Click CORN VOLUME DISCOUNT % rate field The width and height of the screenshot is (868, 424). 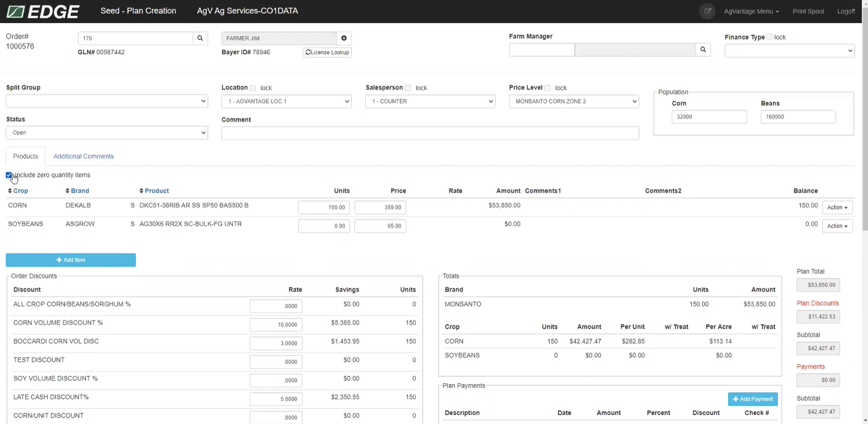pos(276,324)
